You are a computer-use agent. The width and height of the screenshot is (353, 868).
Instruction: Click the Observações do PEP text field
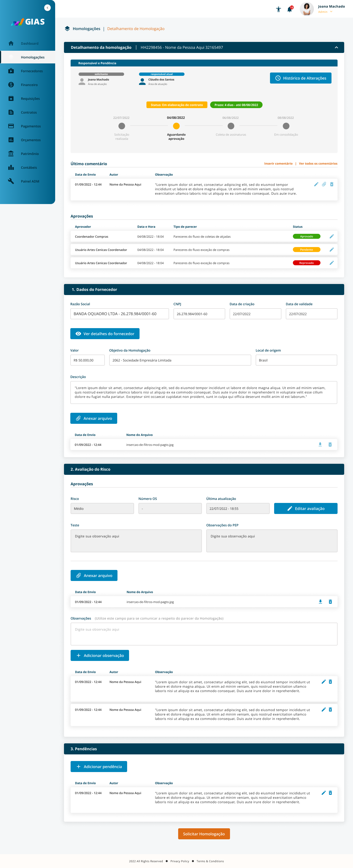pyautogui.click(x=271, y=540)
